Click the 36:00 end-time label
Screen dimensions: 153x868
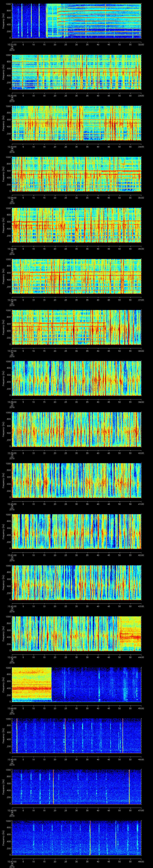coord(141,249)
